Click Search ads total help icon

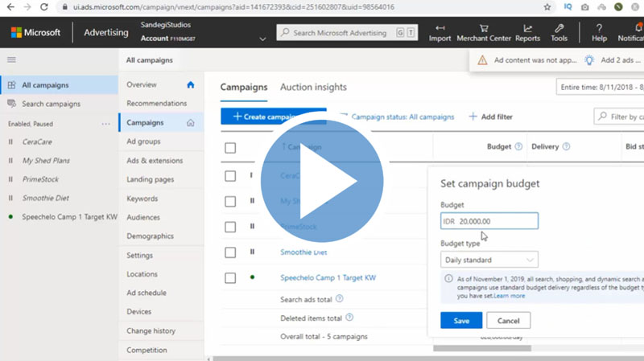[339, 298]
